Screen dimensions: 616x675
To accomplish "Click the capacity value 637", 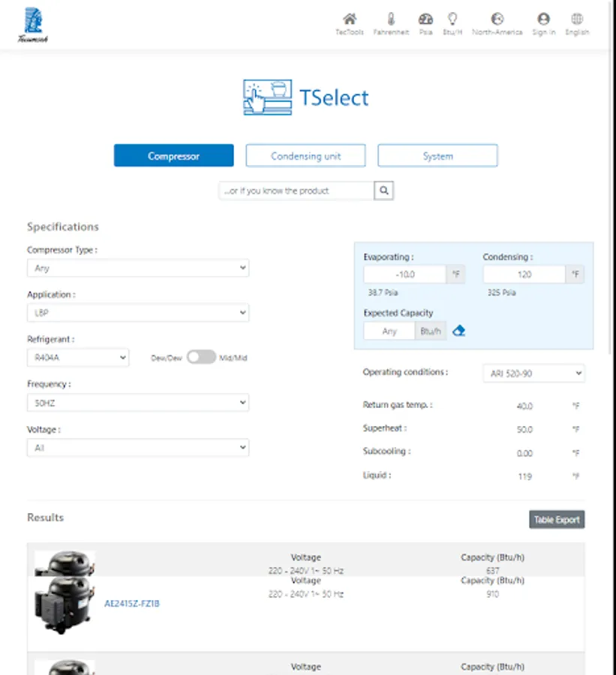I will click(x=492, y=571).
